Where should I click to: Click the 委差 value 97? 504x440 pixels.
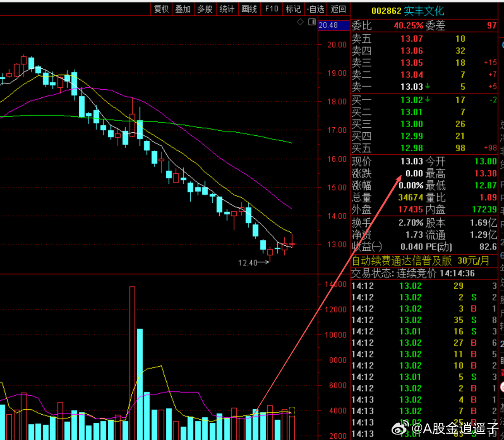[492, 25]
